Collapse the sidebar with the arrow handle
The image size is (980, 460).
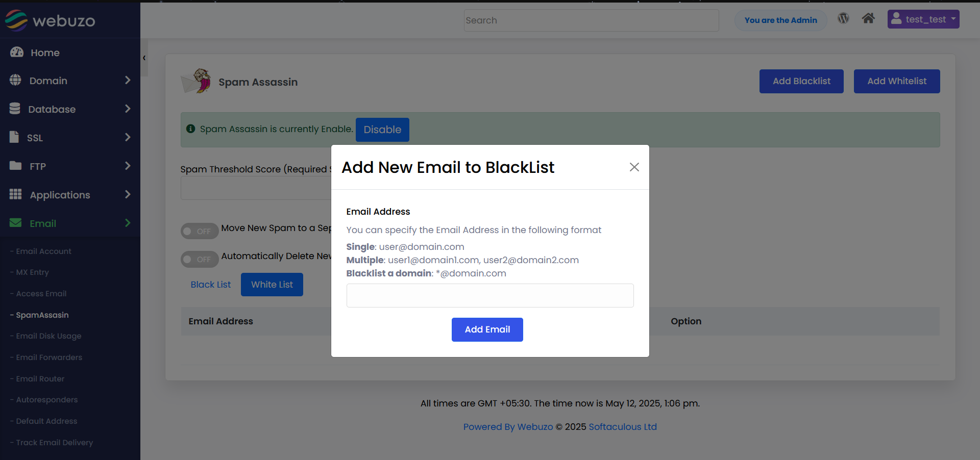click(x=144, y=58)
